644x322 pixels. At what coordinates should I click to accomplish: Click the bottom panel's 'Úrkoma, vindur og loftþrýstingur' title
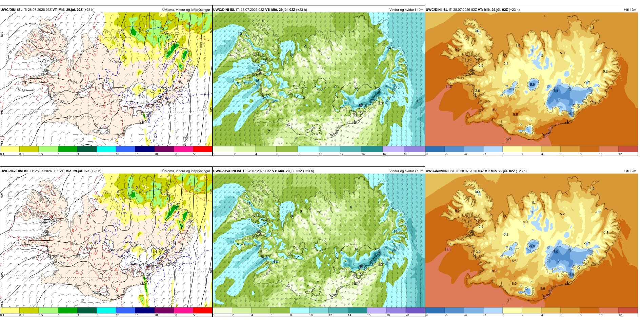(x=186, y=171)
